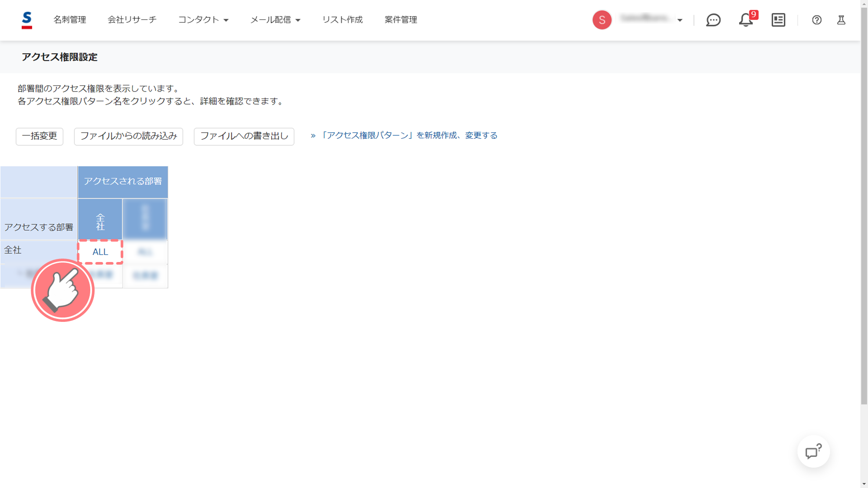Open the 名刺管理 menu item
This screenshot has height=488, width=868.
coord(70,20)
